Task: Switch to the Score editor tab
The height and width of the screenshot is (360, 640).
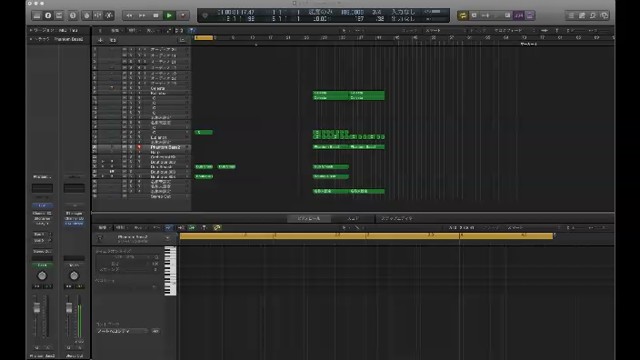Action: click(x=353, y=219)
